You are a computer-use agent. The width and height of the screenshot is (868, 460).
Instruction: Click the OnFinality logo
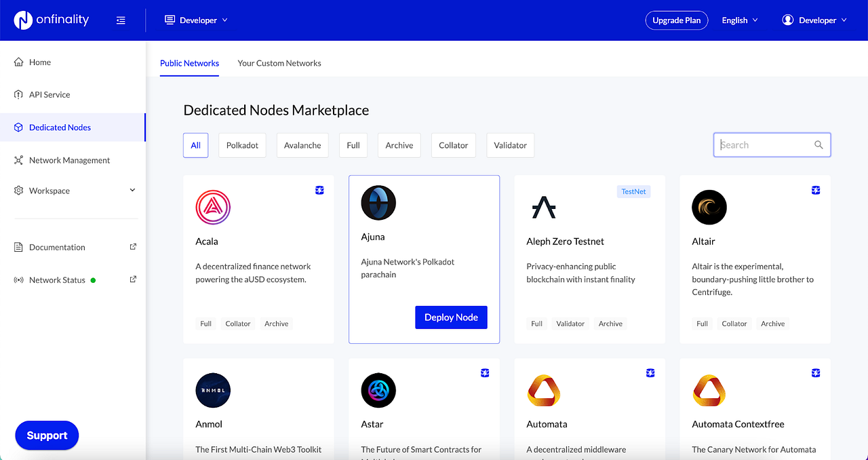52,20
